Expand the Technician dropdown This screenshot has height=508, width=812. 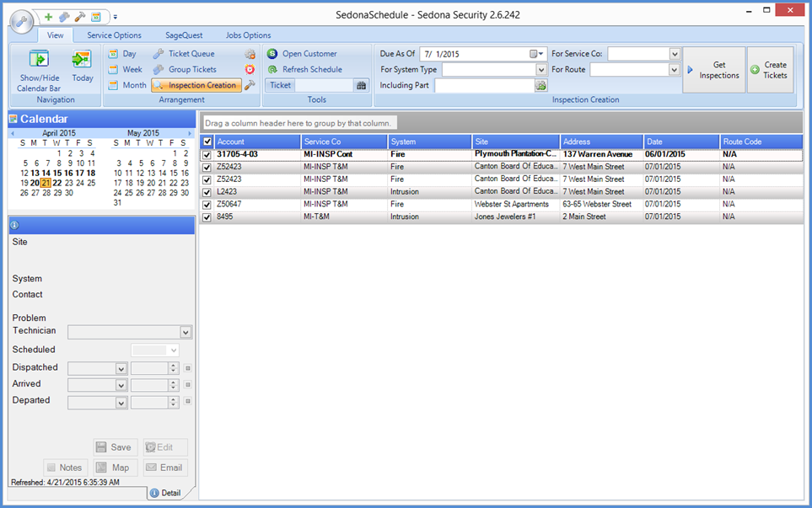(186, 332)
